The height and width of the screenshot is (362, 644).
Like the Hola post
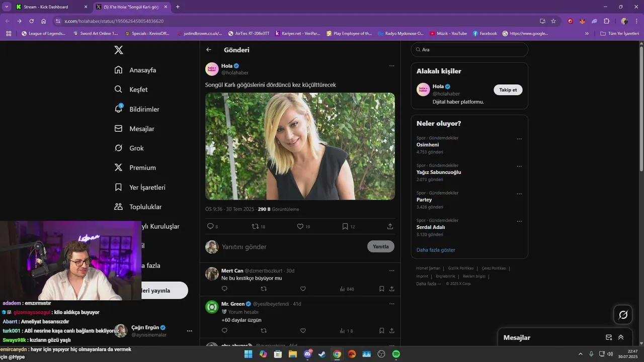(x=300, y=226)
